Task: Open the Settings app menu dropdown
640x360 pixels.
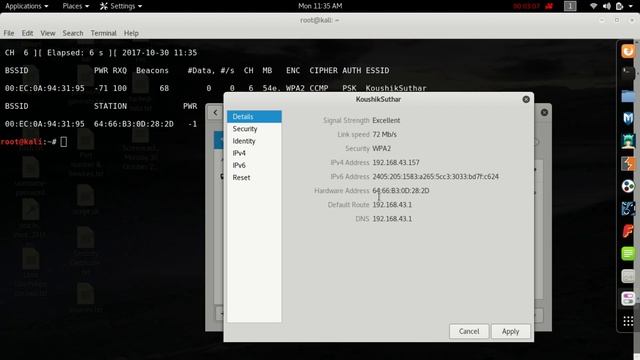Action: 121,6
